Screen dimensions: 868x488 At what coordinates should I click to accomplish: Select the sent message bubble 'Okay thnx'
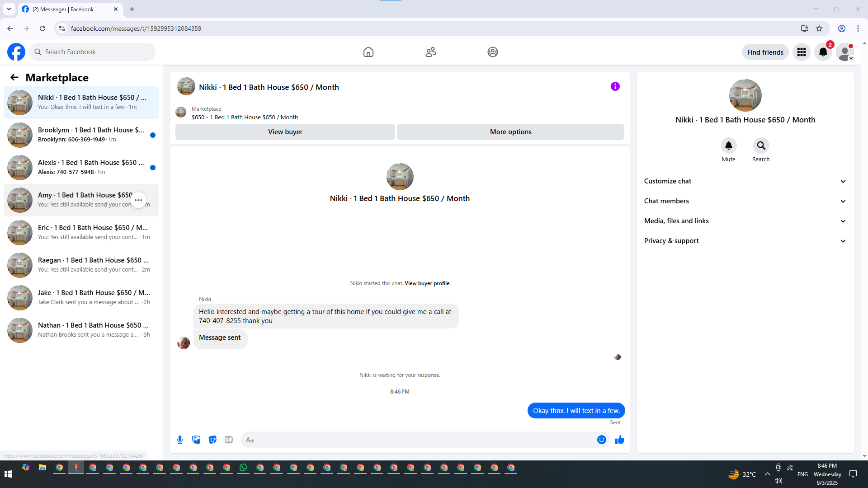576,410
